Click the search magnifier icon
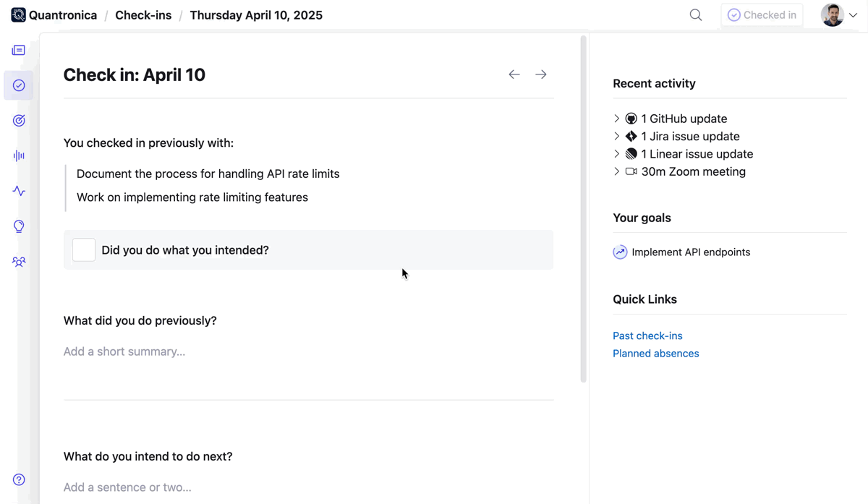 coord(696,15)
